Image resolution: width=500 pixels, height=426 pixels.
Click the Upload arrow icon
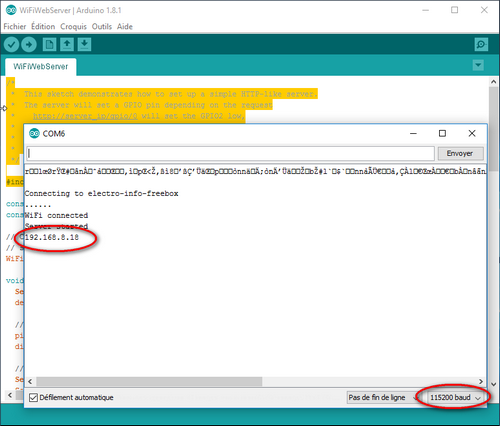point(29,44)
